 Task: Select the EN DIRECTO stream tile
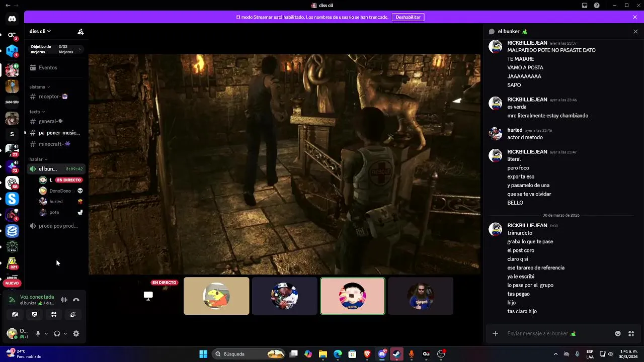point(148,296)
